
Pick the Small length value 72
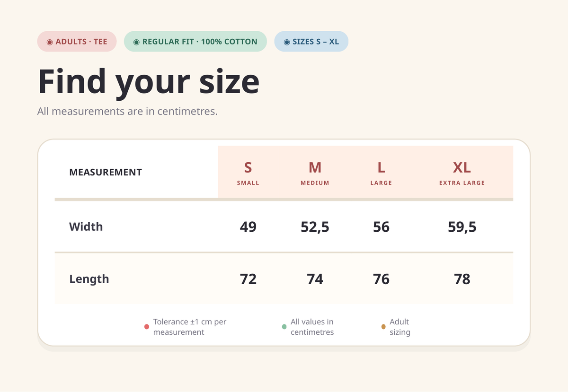pos(248,279)
